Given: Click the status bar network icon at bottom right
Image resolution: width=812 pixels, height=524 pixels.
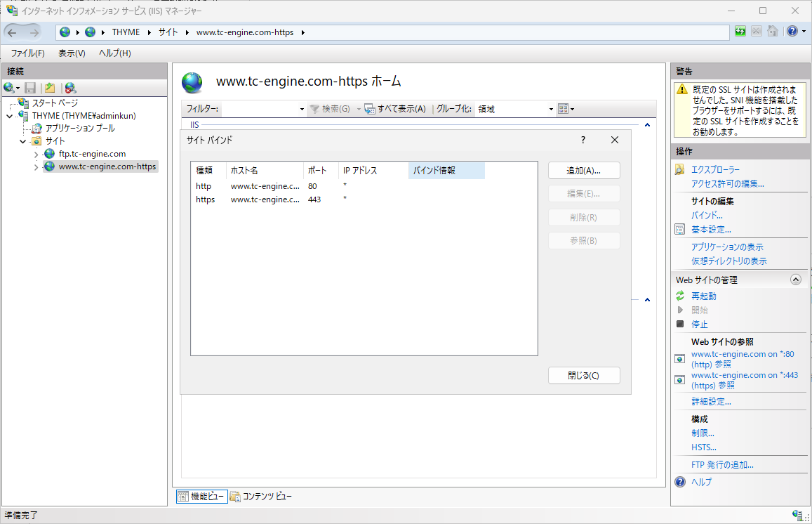Looking at the screenshot, I should 797,515.
